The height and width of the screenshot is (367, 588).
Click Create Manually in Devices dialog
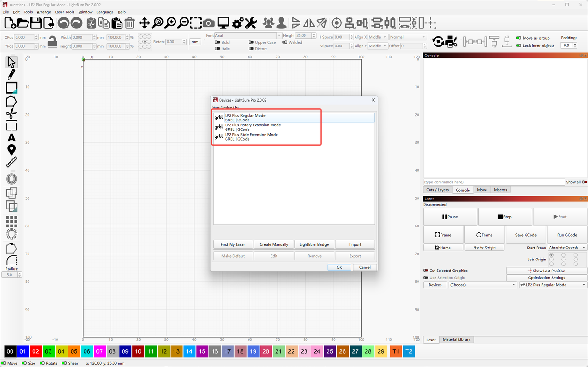[274, 244]
